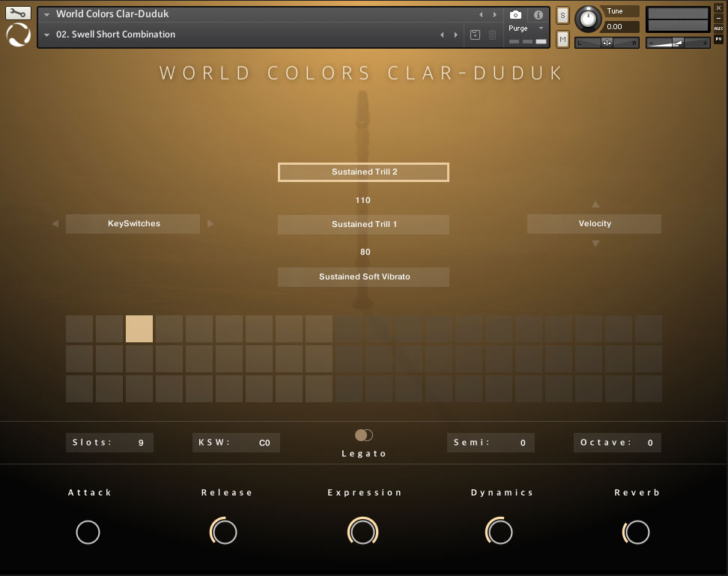Screen dimensions: 728x576
Task: Click the AUX button icon
Action: click(x=718, y=28)
